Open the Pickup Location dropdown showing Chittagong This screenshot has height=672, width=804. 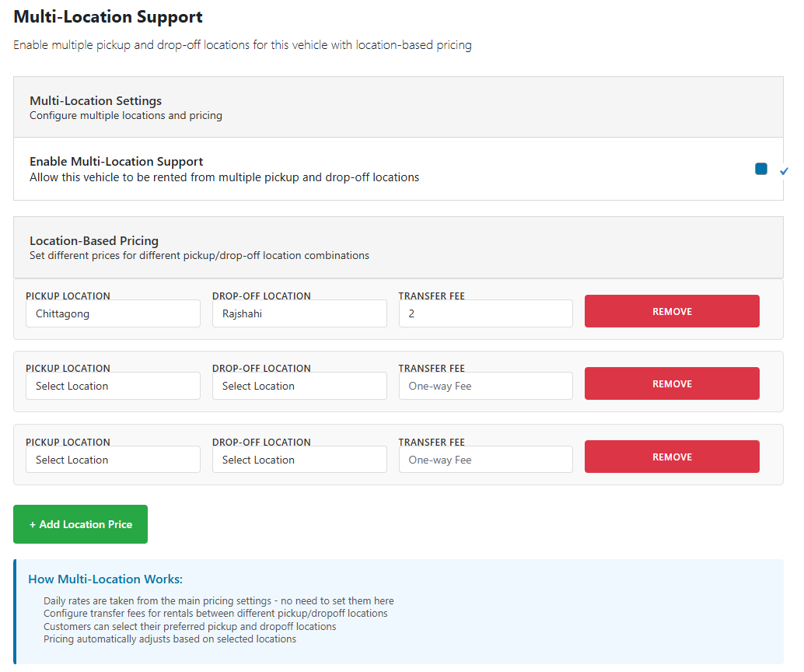point(113,313)
